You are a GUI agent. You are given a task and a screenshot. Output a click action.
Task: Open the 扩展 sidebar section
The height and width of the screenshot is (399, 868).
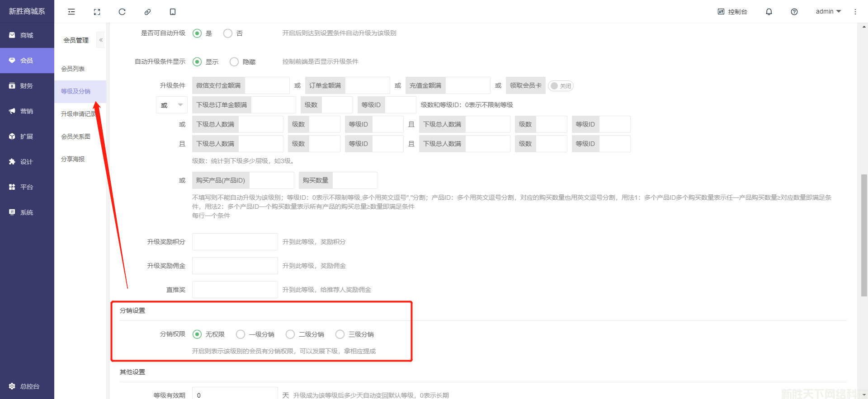tap(27, 136)
